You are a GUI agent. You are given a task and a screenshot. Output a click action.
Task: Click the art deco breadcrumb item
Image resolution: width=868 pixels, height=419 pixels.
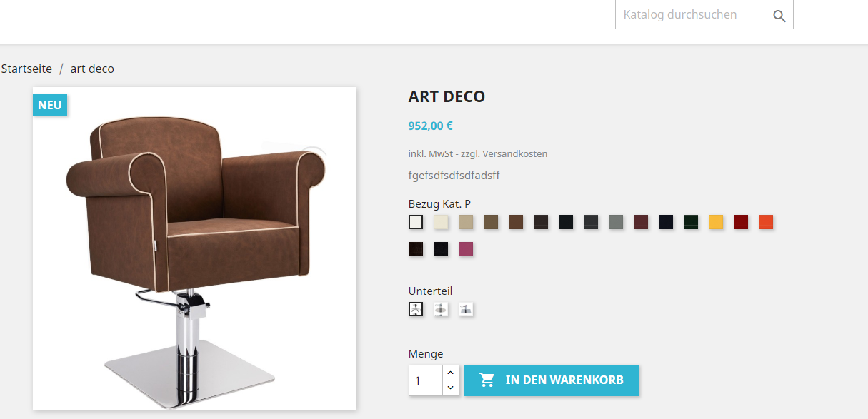(x=92, y=69)
